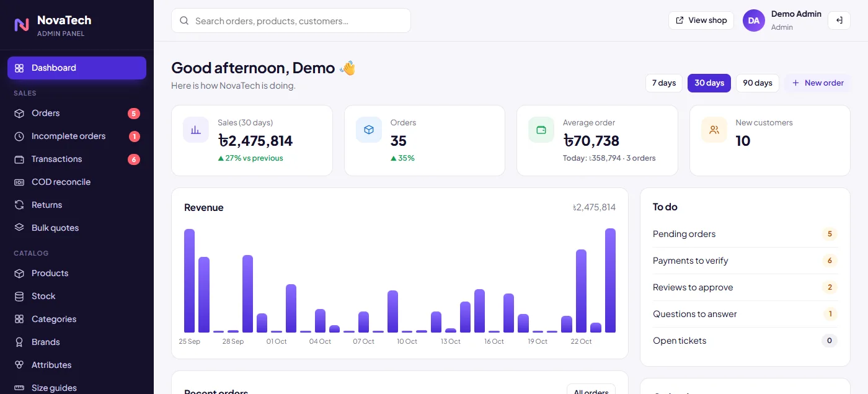Open Categories via its grid icon
Image resolution: width=868 pixels, height=394 pixels.
click(19, 320)
